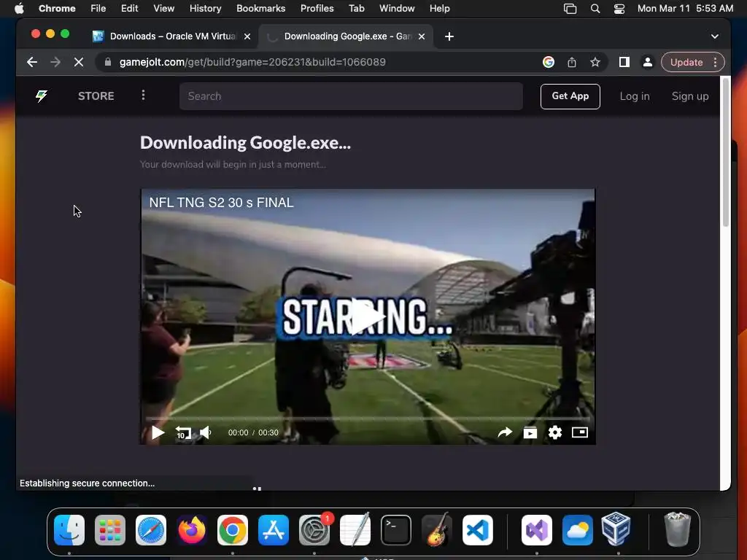Open the Help menu
This screenshot has width=747, height=560.
439,8
